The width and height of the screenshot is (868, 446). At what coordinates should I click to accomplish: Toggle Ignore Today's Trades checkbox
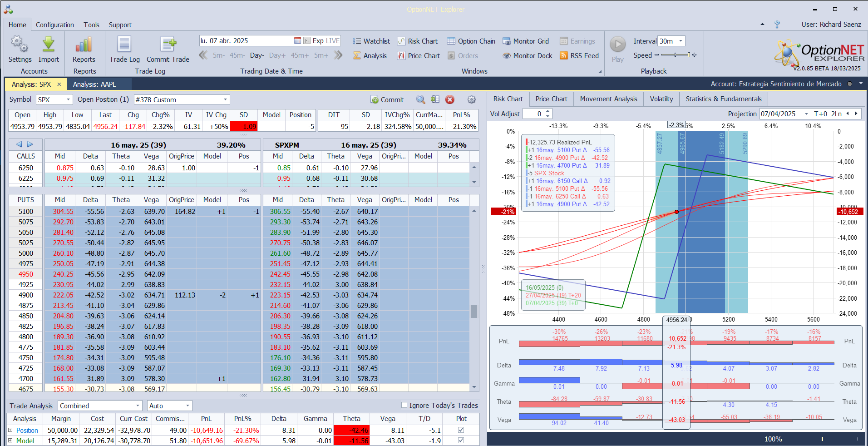point(404,405)
